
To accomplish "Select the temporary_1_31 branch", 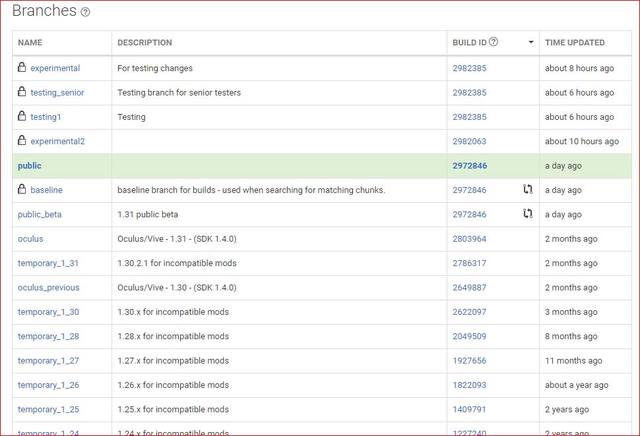I will click(48, 263).
